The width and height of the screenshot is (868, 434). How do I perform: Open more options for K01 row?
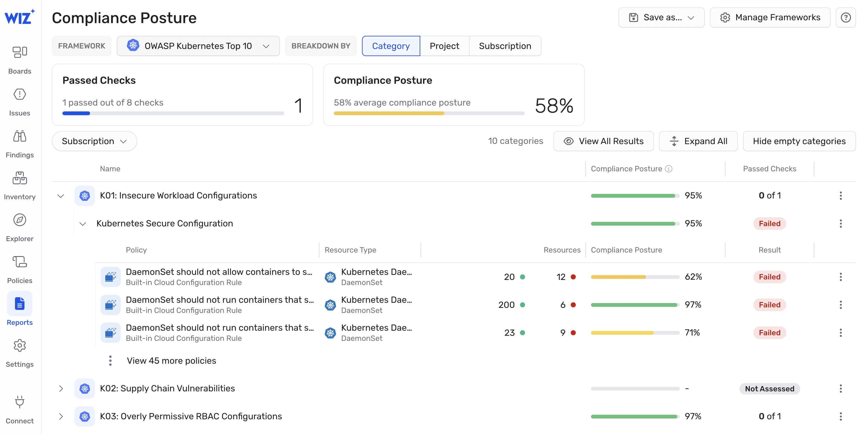pyautogui.click(x=841, y=196)
